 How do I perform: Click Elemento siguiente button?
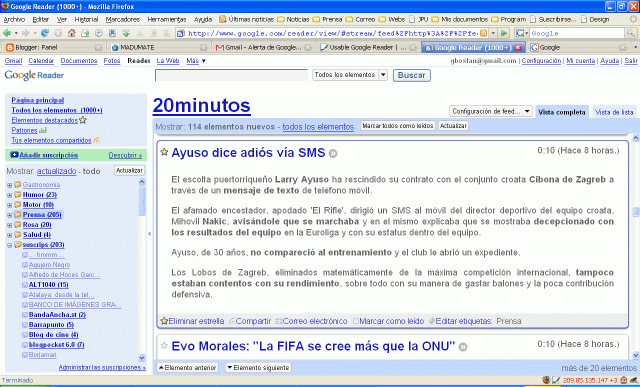click(x=258, y=367)
